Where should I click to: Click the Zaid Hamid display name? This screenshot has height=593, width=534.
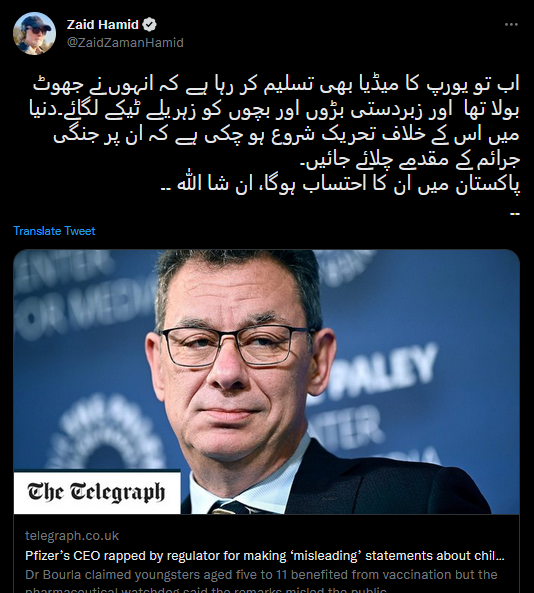point(103,25)
